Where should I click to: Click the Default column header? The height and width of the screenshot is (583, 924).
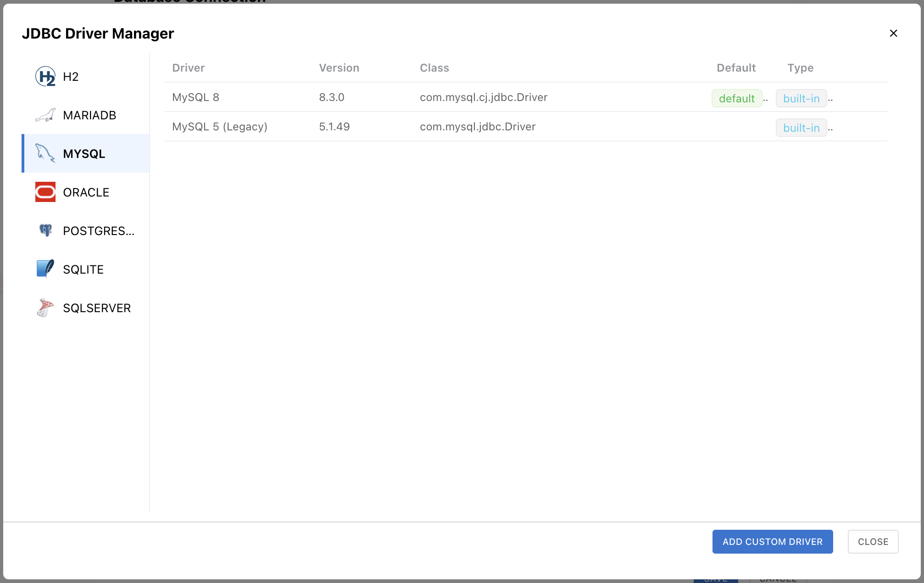click(x=736, y=68)
